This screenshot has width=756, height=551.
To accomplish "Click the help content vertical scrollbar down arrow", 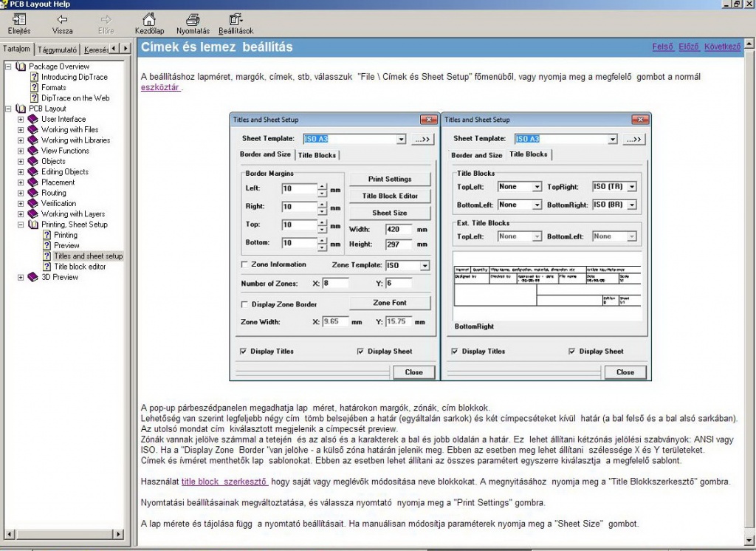I will (x=749, y=540).
